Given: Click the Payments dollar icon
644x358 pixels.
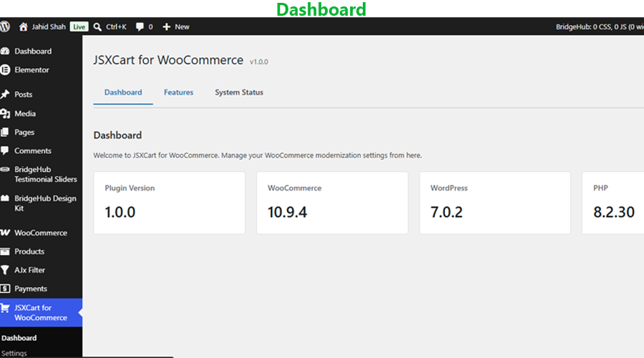Looking at the screenshot, I should pyautogui.click(x=5, y=289).
